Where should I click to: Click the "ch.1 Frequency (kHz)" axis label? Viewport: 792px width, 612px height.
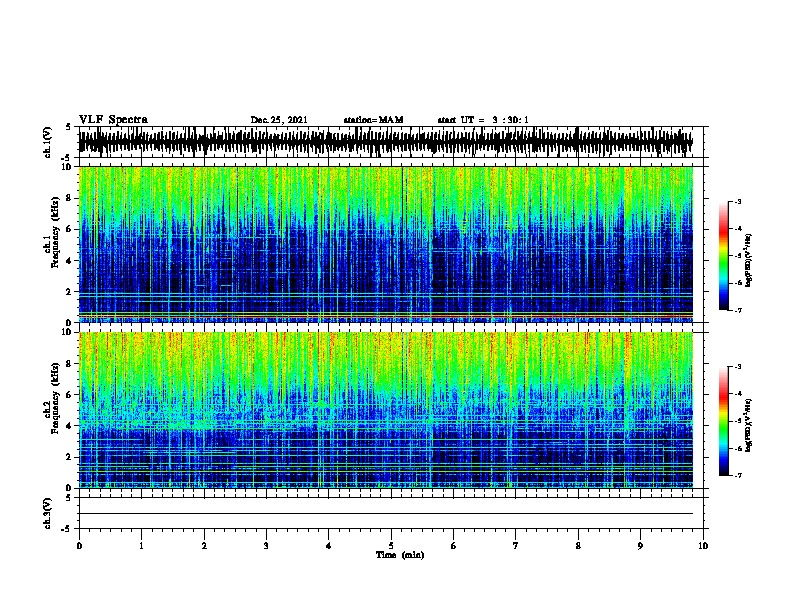(x=52, y=232)
